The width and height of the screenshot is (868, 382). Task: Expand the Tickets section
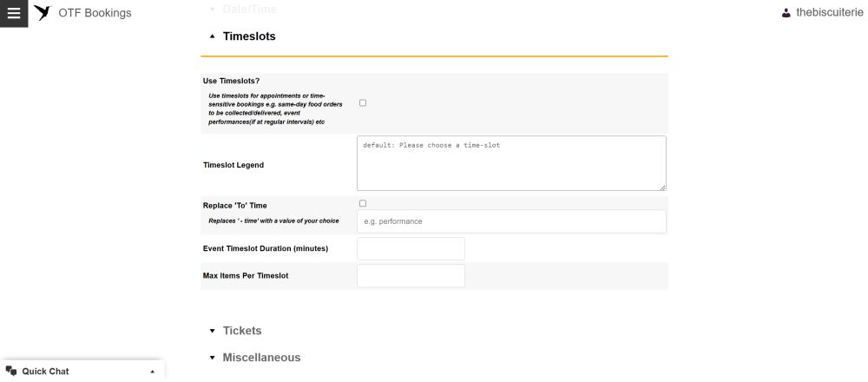212,331
